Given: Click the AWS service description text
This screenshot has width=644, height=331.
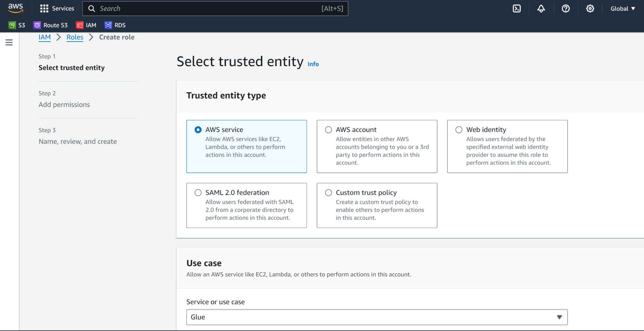Looking at the screenshot, I should [x=245, y=147].
